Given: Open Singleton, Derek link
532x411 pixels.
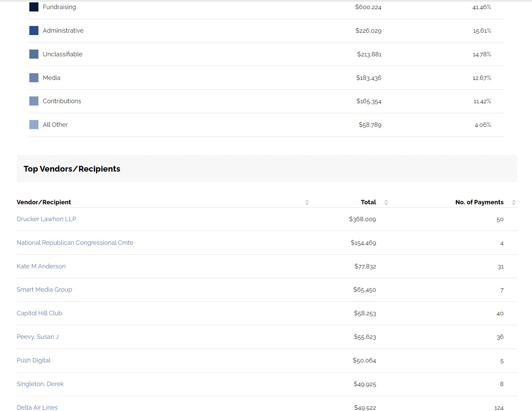Looking at the screenshot, I should [x=40, y=384].
